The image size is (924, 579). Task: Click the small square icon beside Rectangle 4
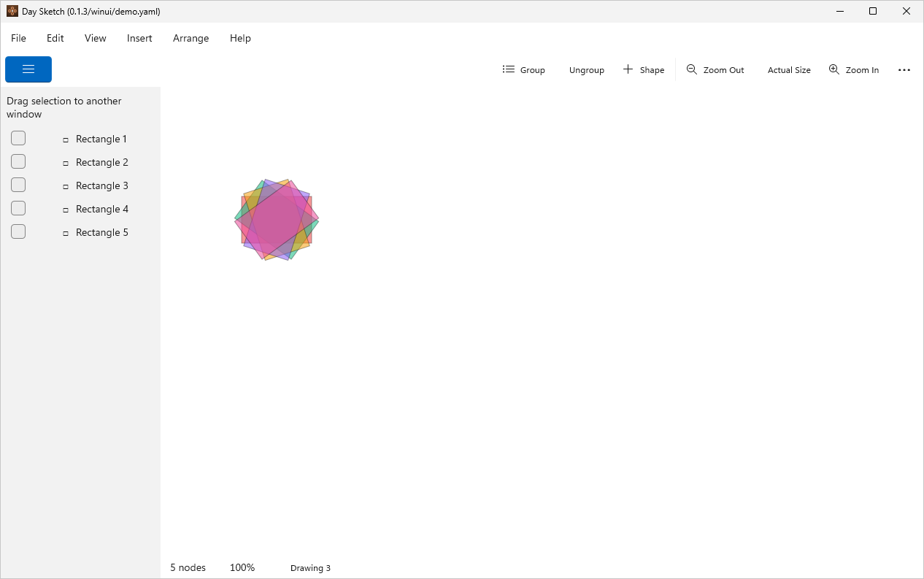pyautogui.click(x=66, y=210)
